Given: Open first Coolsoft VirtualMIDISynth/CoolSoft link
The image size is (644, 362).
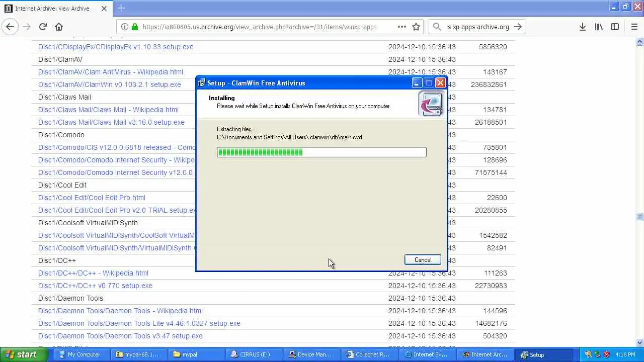Looking at the screenshot, I should pos(117,235).
